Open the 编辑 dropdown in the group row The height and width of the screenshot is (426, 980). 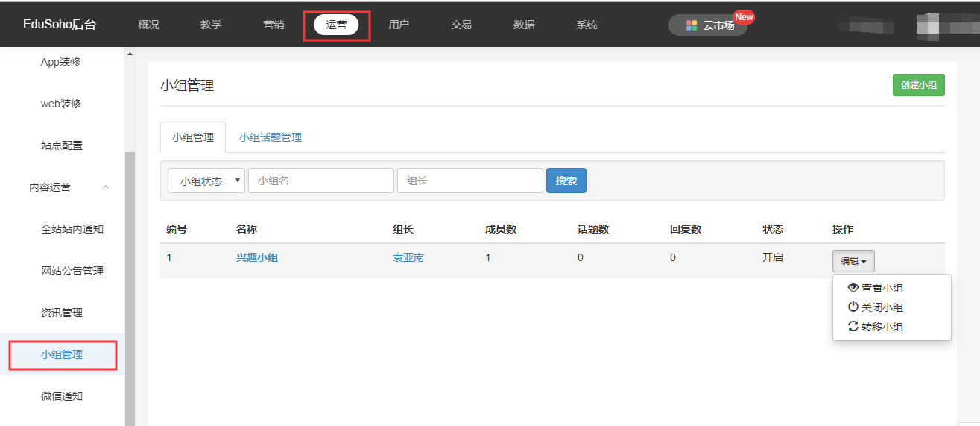(x=853, y=261)
